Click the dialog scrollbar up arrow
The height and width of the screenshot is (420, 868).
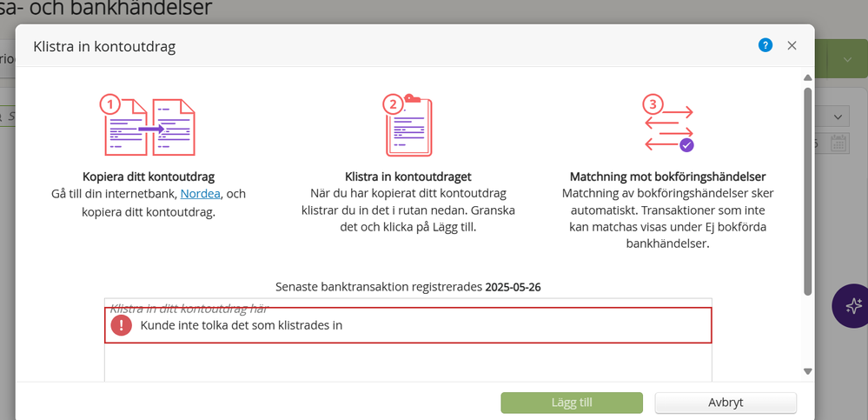point(808,77)
